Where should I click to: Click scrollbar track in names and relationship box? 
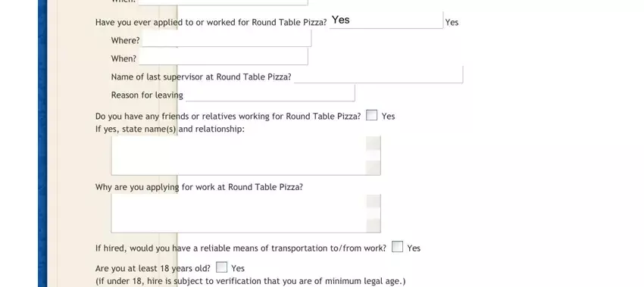pos(374,155)
